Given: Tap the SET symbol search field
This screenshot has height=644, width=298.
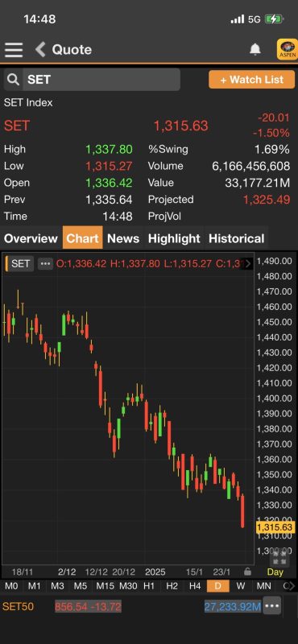Looking at the screenshot, I should click(x=101, y=79).
